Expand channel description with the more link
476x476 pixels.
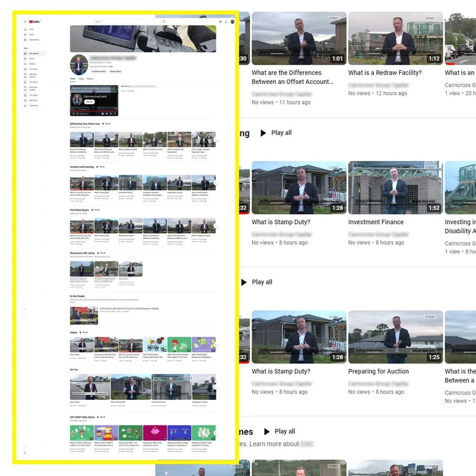pos(111,67)
